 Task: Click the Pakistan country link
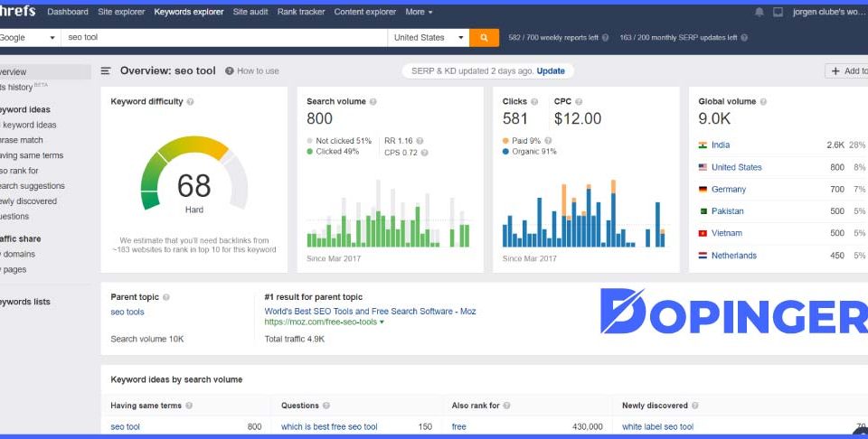click(727, 211)
